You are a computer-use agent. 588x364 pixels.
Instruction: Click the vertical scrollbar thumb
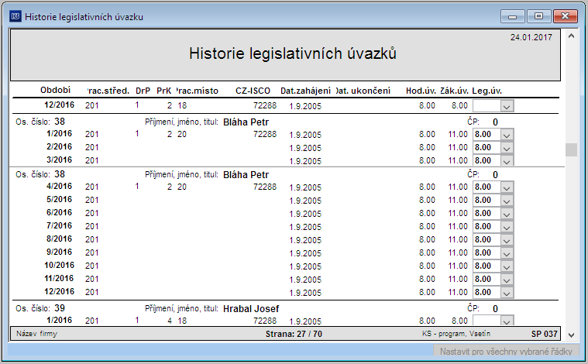coord(572,149)
